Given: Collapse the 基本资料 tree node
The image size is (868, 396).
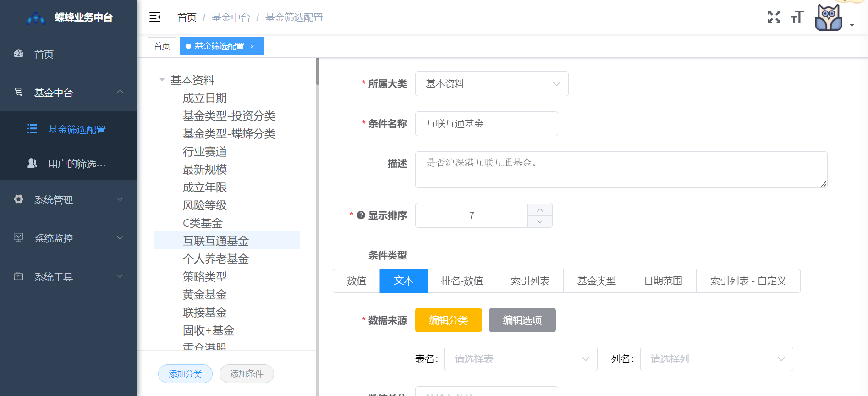Looking at the screenshot, I should tap(162, 80).
